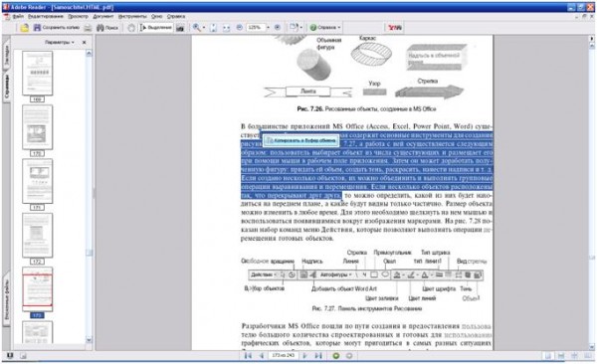Activate the 'Выделение' selection tool

[156, 28]
